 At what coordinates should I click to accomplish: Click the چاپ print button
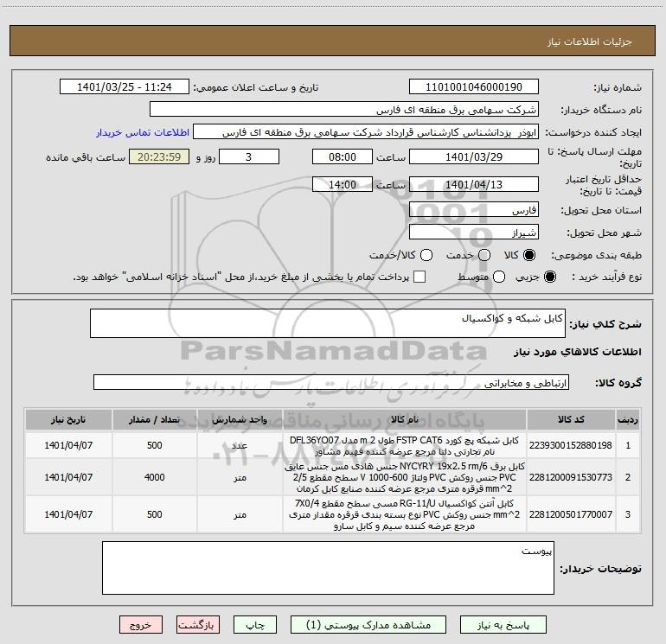pyautogui.click(x=255, y=625)
